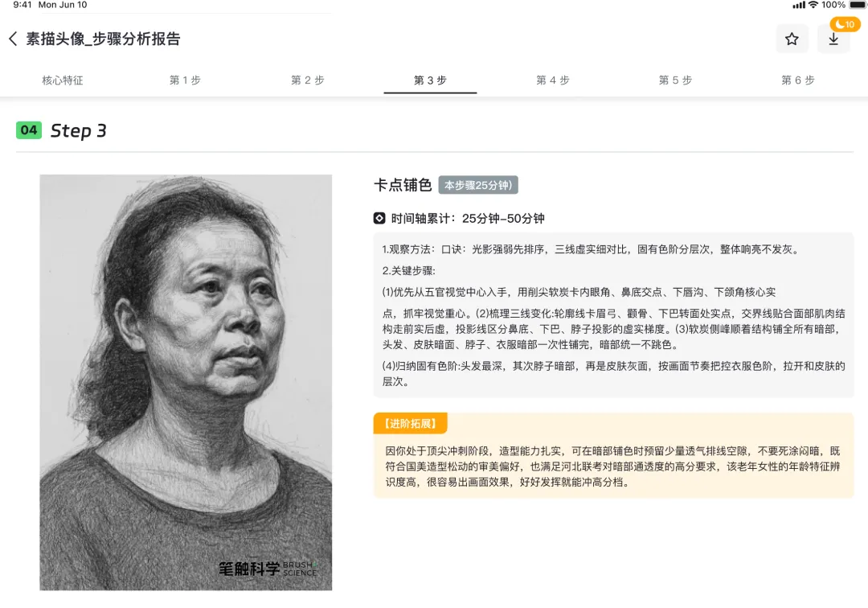Tap the back arrow chevron
Viewport: 868px width, 608px height.
point(14,39)
